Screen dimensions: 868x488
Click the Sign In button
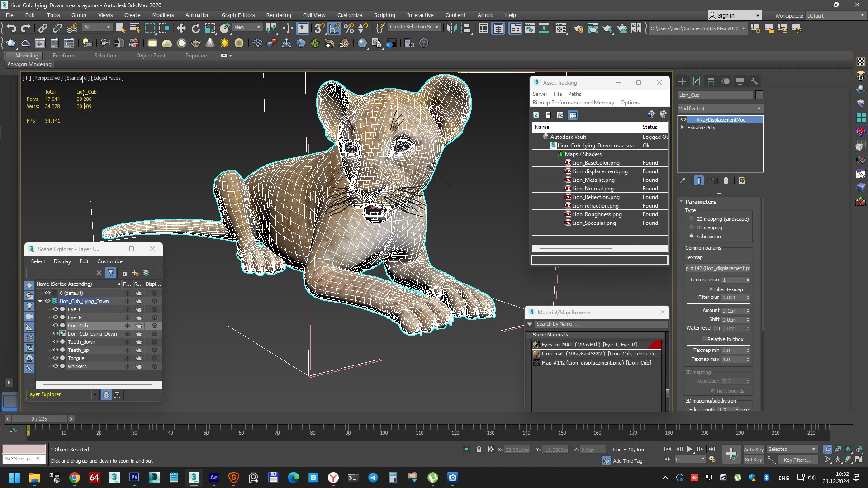(x=734, y=16)
